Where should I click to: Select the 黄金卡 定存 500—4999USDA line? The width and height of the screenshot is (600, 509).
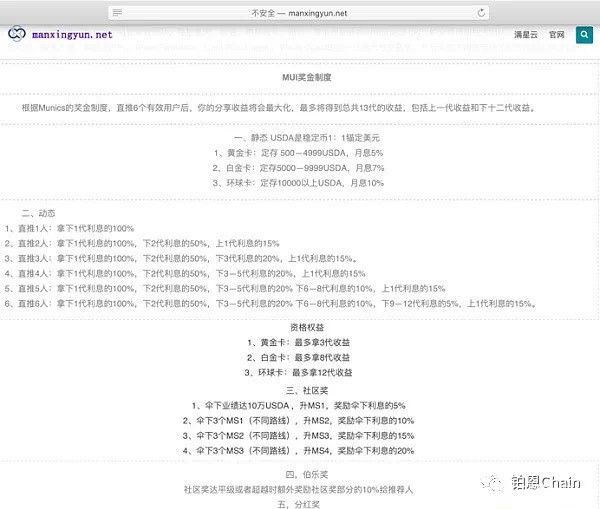(x=298, y=153)
